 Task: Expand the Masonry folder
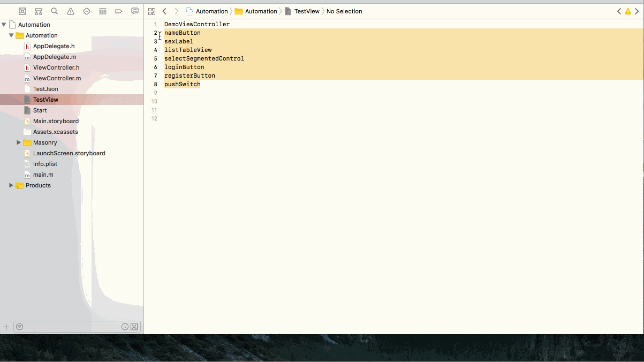tap(19, 142)
